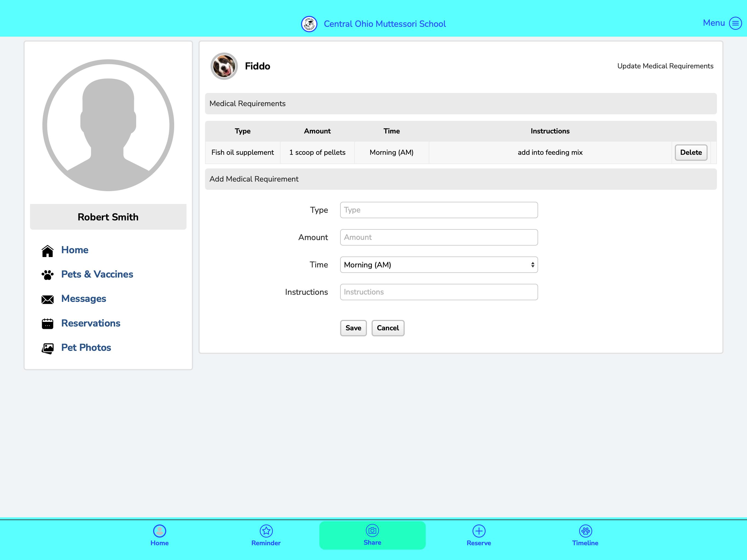Click Central Ohio Muttessori School title link
The height and width of the screenshot is (560, 747).
pyautogui.click(x=385, y=24)
